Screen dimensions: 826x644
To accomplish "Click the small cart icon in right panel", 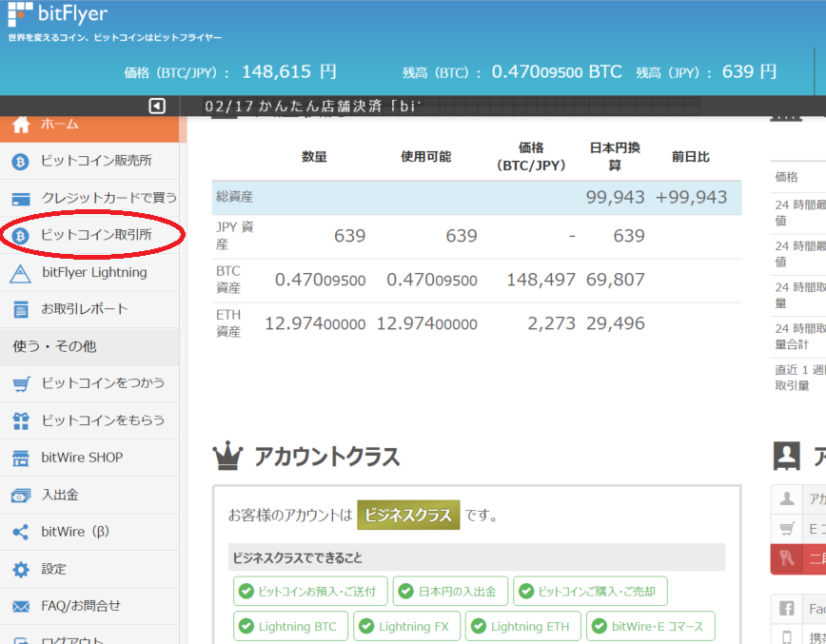I will point(786,528).
